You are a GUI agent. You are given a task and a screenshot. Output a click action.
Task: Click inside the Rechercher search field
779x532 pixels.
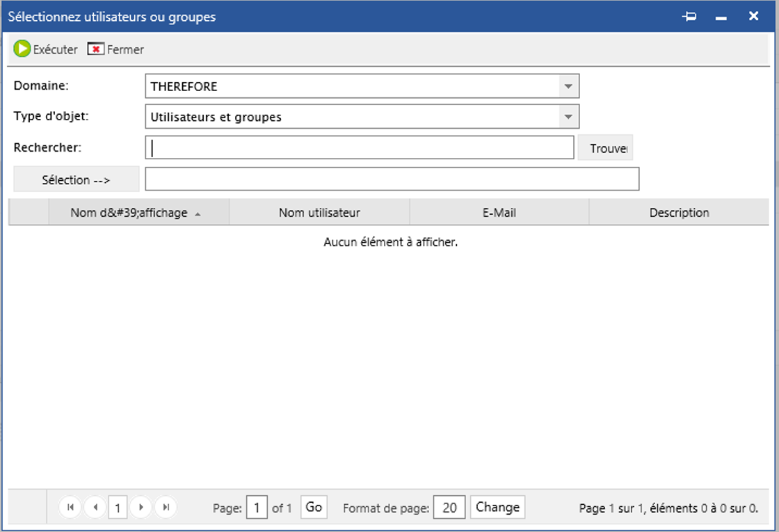pos(348,147)
